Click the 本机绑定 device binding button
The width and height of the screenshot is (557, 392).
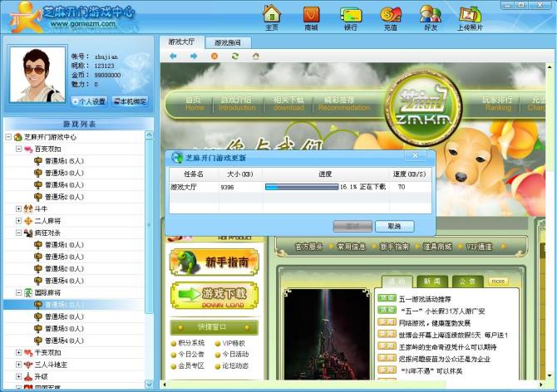(x=129, y=101)
